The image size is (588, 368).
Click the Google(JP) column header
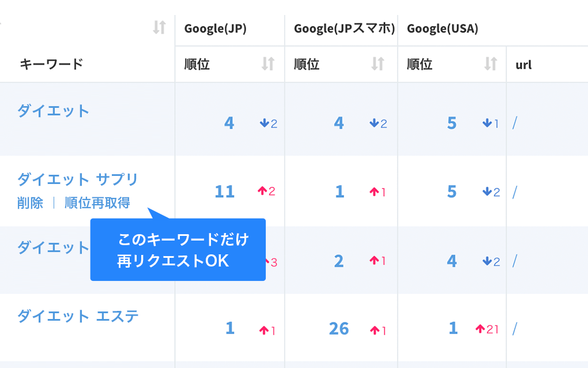215,29
